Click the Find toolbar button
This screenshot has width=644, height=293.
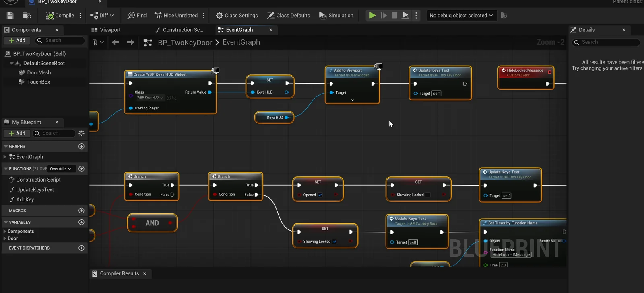point(137,16)
